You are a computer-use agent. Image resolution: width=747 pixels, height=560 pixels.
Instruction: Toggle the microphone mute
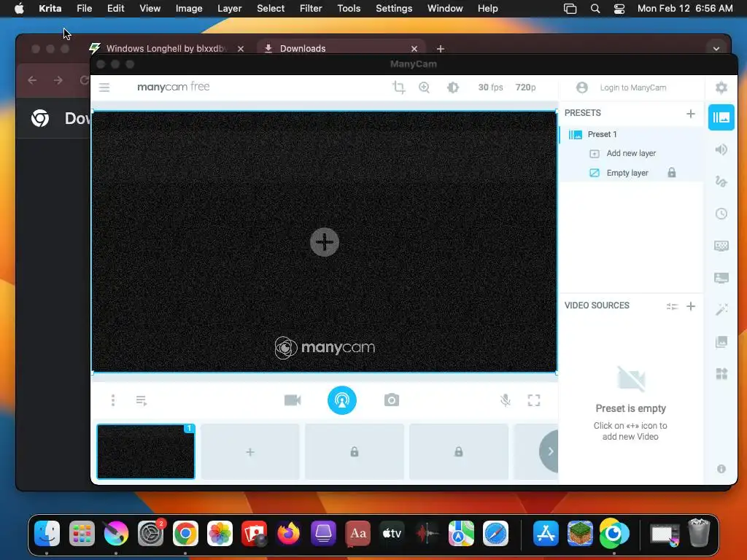point(506,400)
